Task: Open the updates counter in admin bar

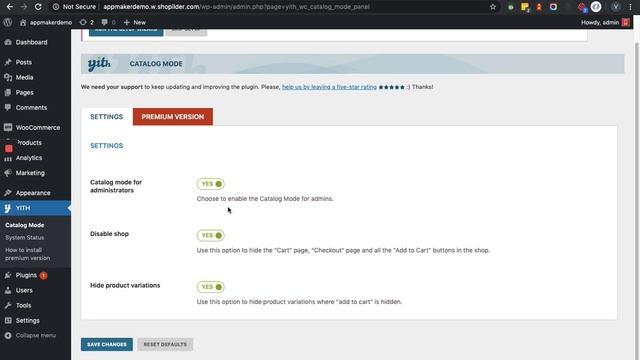Action: [x=87, y=22]
